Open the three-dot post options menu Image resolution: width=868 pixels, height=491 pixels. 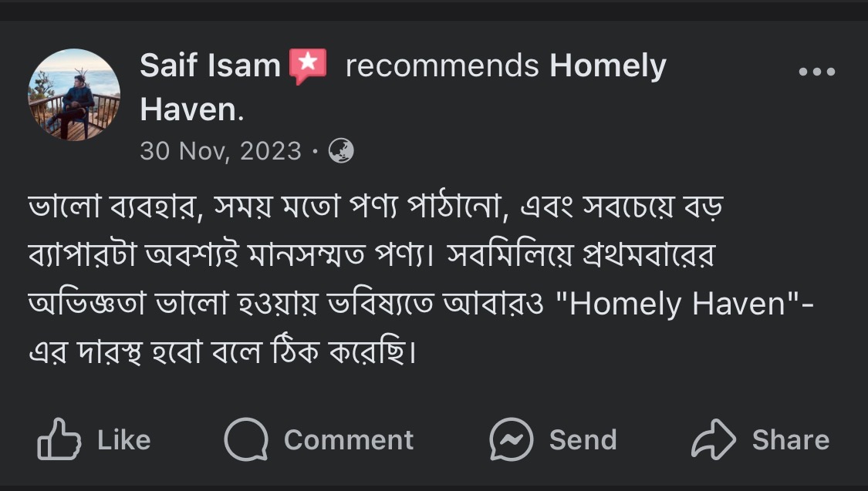coord(817,72)
